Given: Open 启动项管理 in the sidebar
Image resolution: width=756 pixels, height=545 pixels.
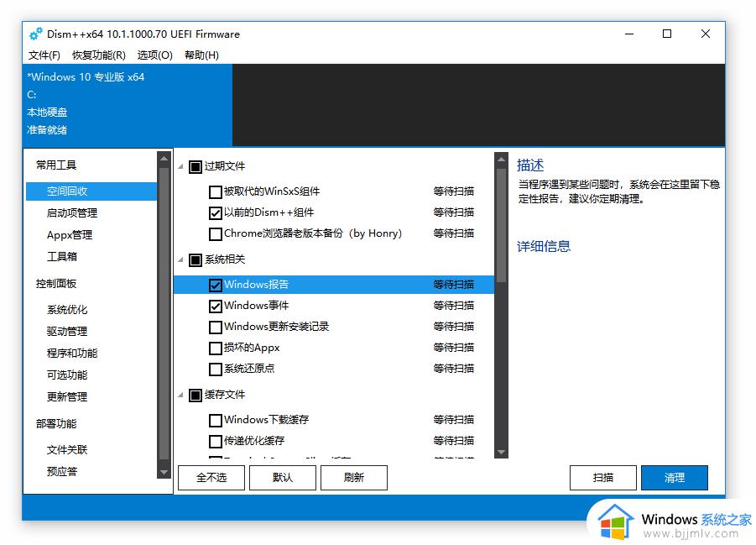Looking at the screenshot, I should point(72,213).
